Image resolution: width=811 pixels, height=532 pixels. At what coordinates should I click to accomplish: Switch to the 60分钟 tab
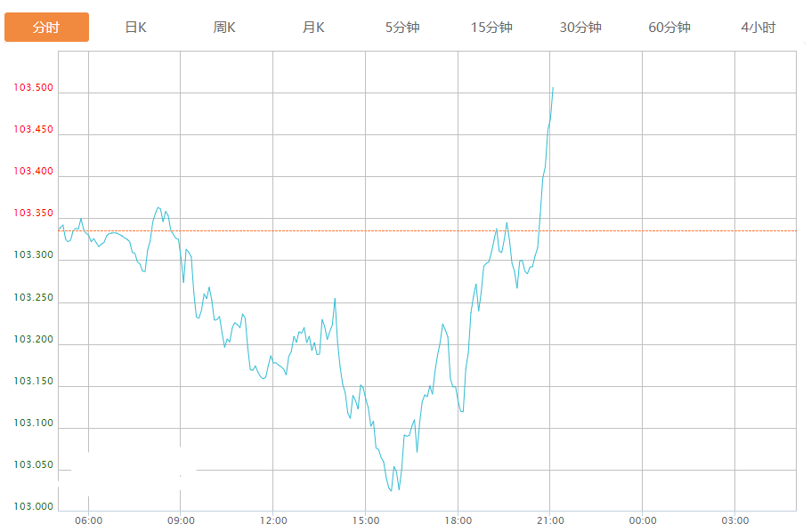(669, 28)
